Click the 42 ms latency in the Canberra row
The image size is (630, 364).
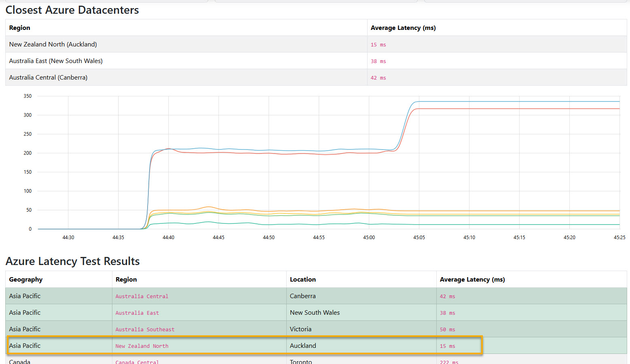coord(448,297)
